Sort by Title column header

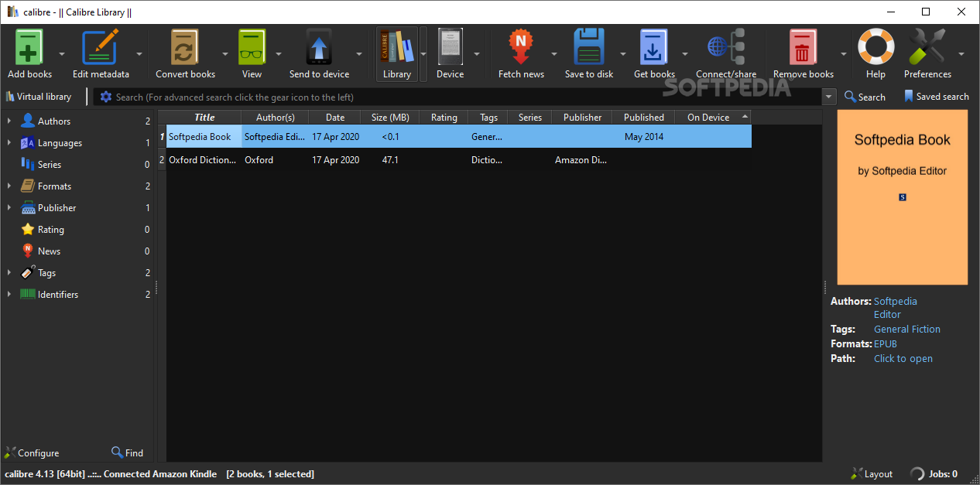[204, 118]
